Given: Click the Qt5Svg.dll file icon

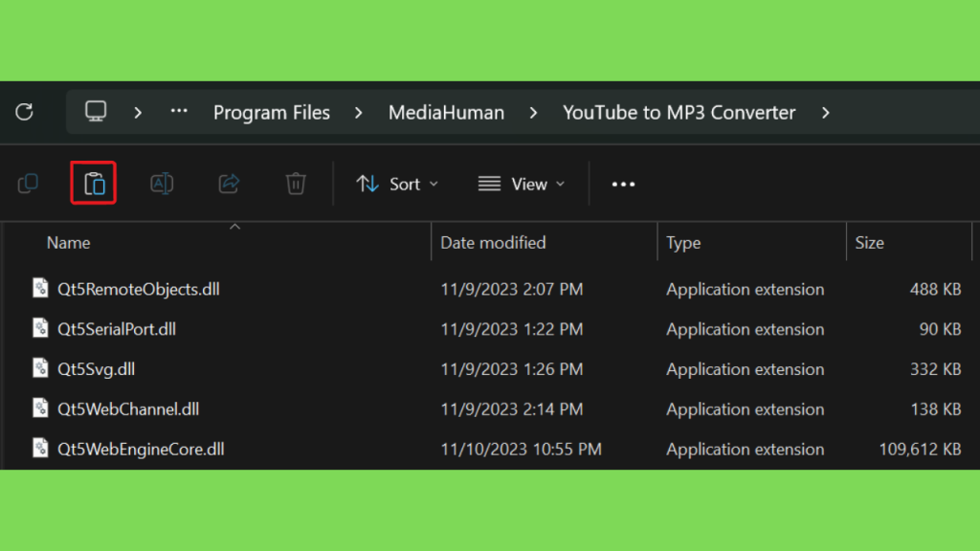Looking at the screenshot, I should point(40,368).
